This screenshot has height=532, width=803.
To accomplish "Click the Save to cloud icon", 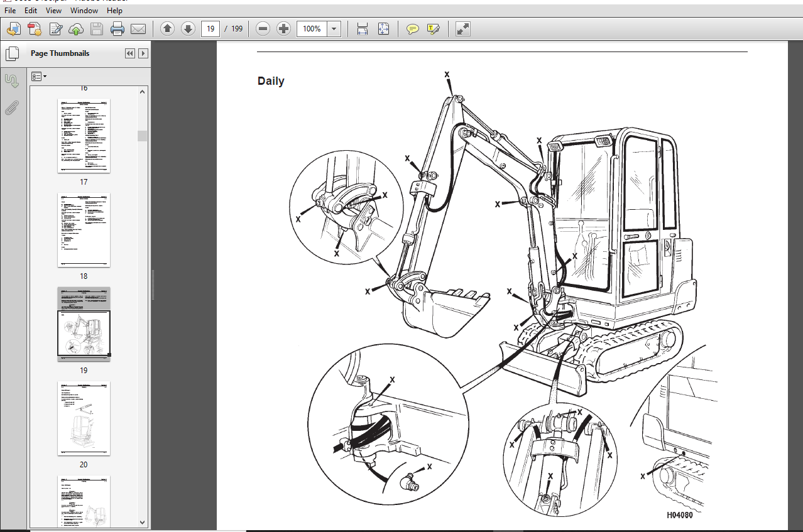I will [x=76, y=29].
